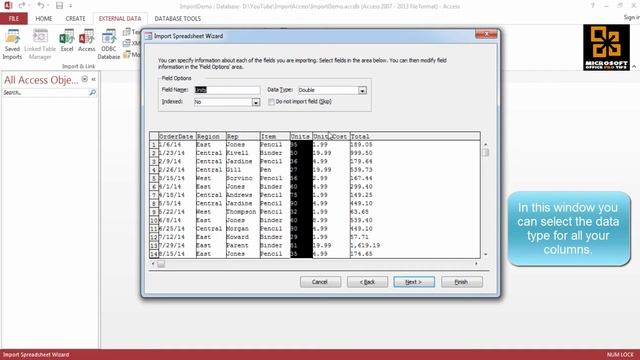The image size is (640, 360).
Task: Select Rep column header
Action: (x=242, y=136)
